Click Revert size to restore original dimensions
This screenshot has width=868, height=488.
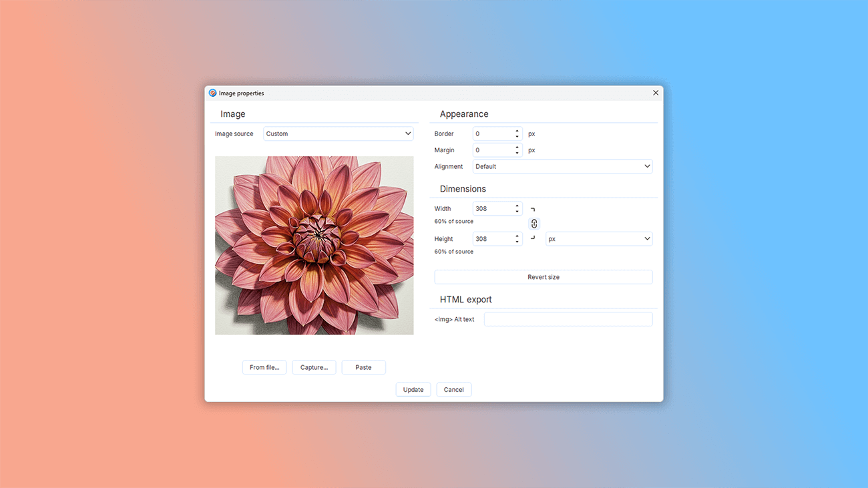tap(543, 276)
